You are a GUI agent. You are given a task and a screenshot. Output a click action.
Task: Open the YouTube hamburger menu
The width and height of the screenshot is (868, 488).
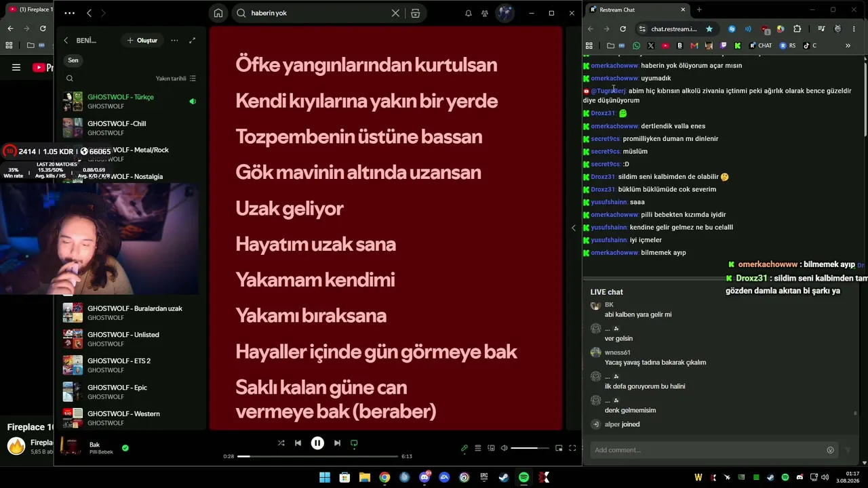16,67
